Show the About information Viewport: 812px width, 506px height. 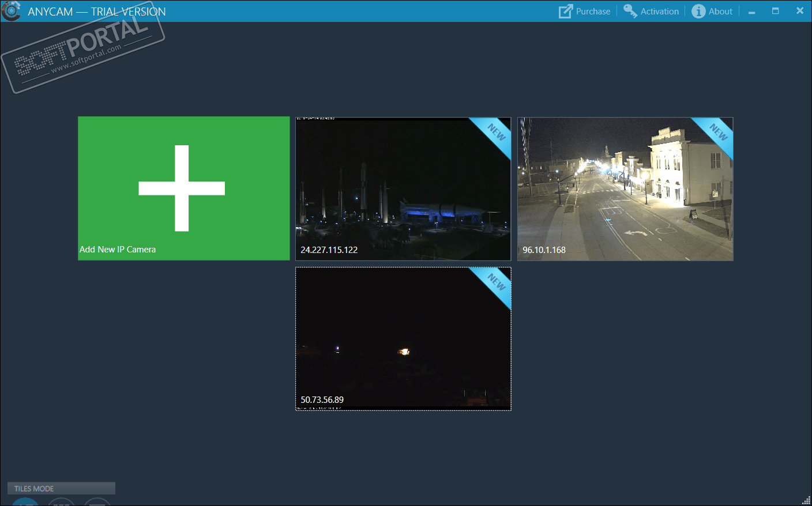click(x=712, y=11)
